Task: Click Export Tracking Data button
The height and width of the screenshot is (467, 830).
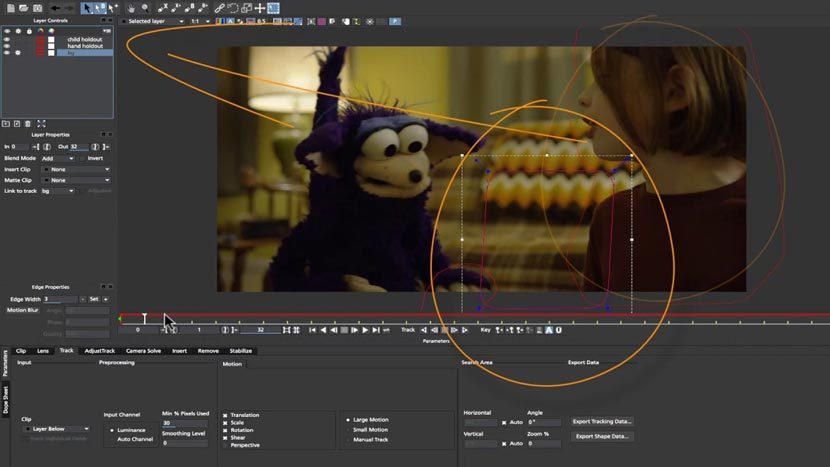Action: (602, 421)
